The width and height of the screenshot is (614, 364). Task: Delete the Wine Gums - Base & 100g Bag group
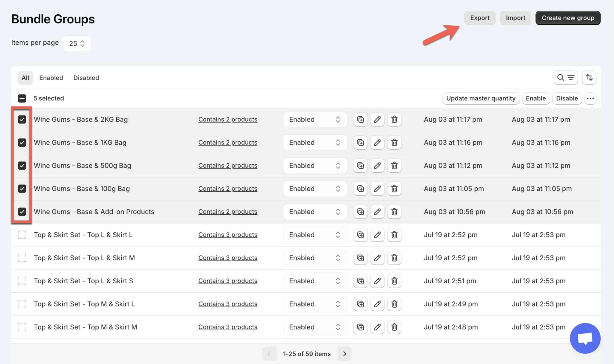(x=394, y=189)
